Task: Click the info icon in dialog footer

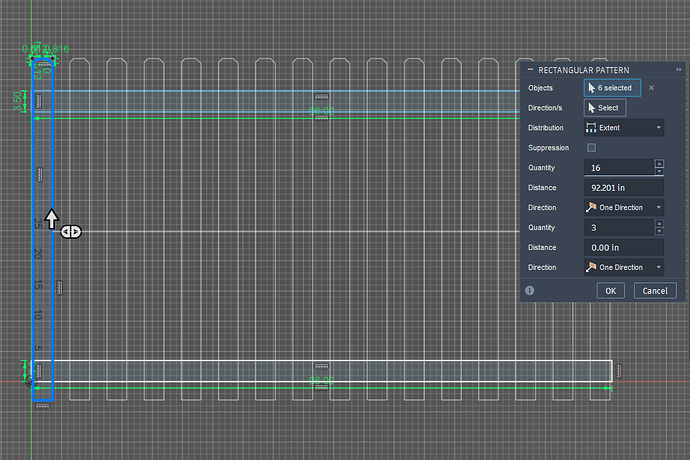Action: [529, 291]
